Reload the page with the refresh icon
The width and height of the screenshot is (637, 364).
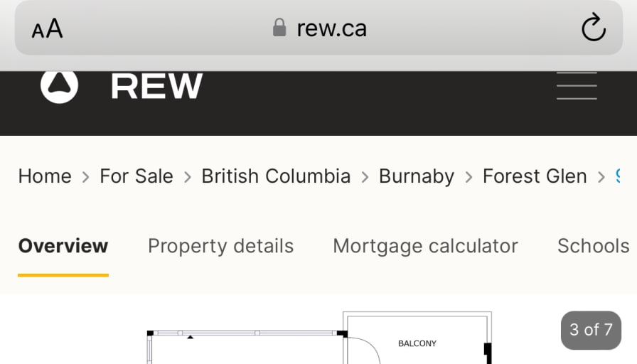594,27
